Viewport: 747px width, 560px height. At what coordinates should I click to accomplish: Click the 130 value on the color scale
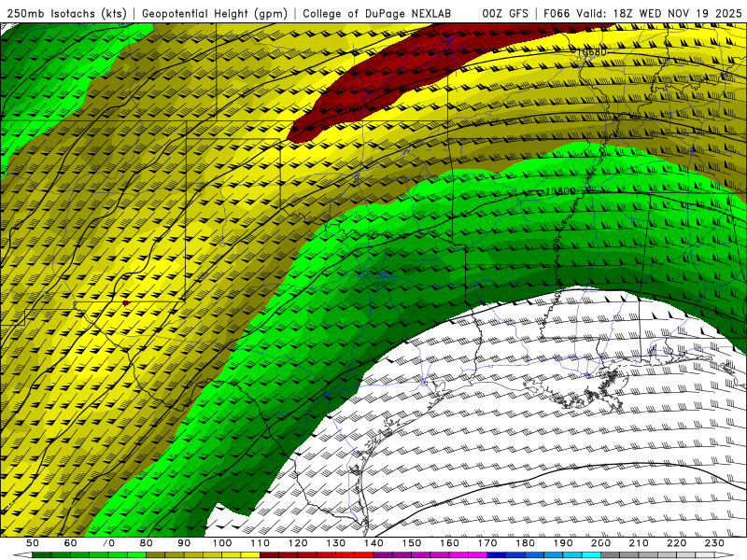(x=336, y=543)
